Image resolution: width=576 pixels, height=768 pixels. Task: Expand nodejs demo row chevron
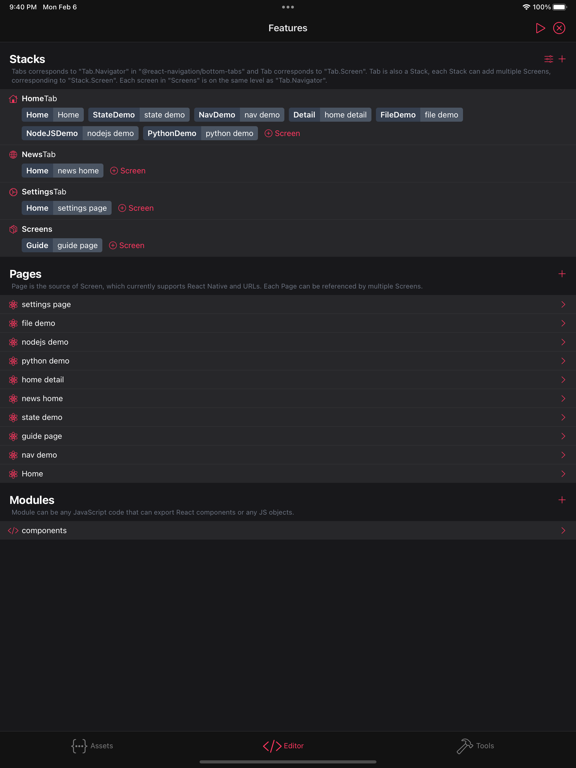[563, 342]
